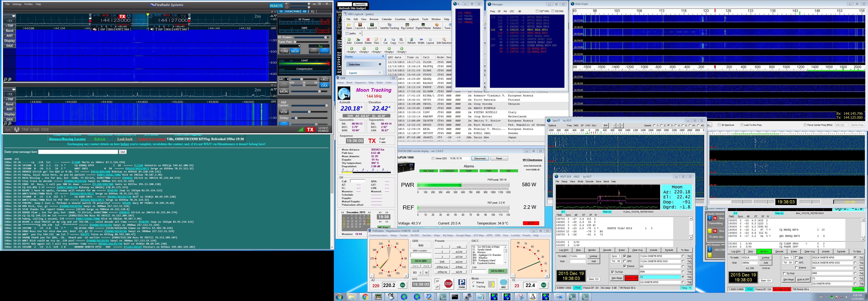Open QRZ globe icon in PstRotator
This screenshot has width=868, height=301.
point(503,283)
